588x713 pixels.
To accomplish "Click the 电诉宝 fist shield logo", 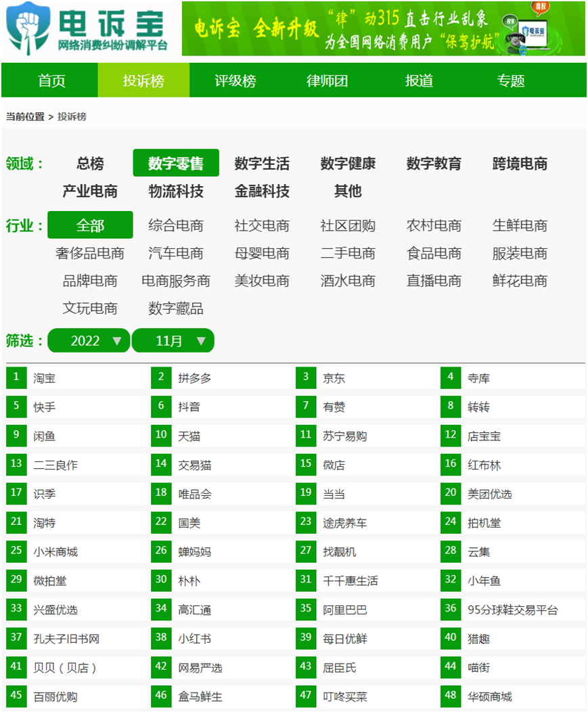I will coord(28,28).
